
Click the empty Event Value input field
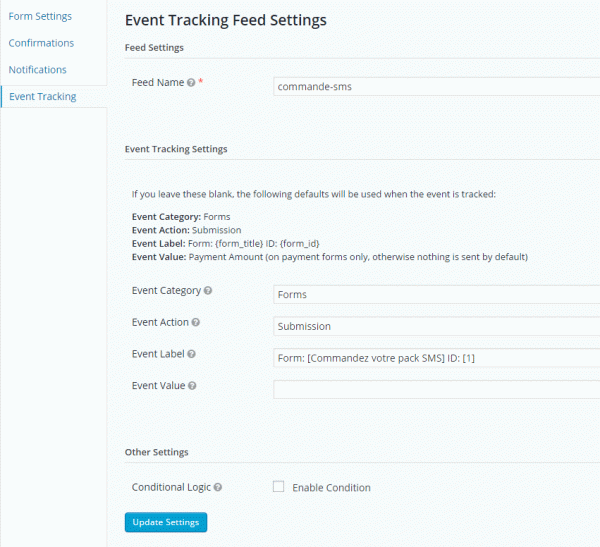tap(436, 389)
